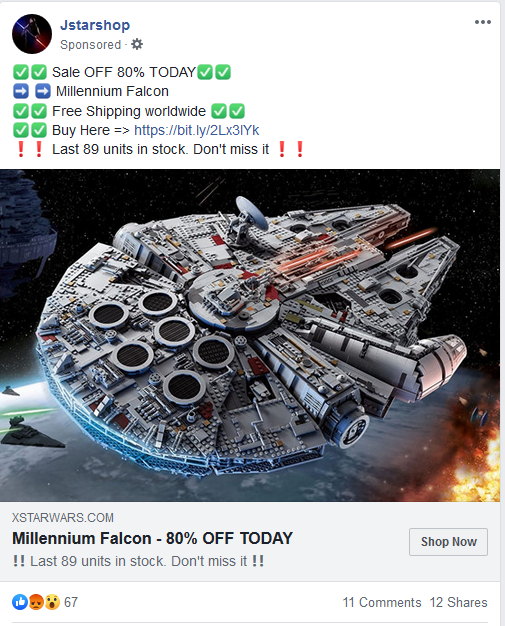Click the Shop Now button
This screenshot has width=505, height=626.
[448, 542]
